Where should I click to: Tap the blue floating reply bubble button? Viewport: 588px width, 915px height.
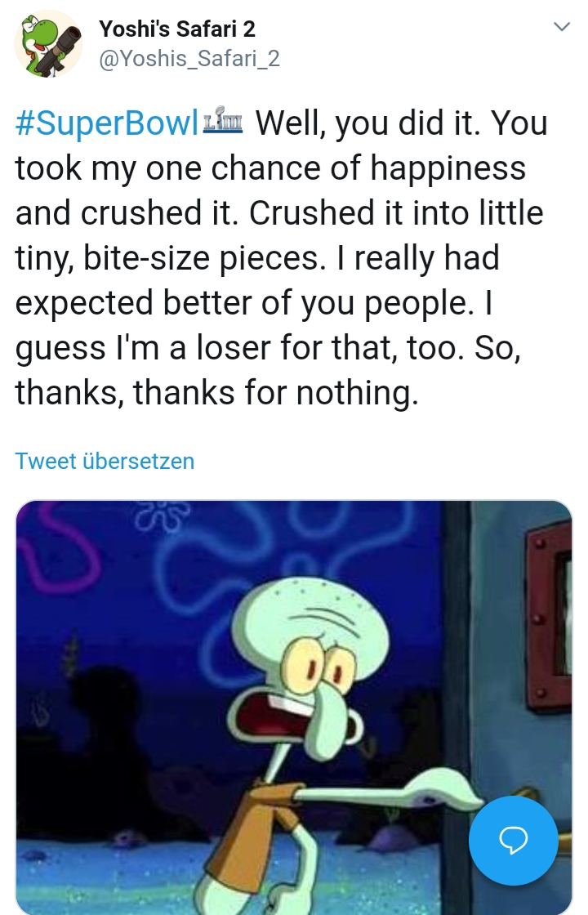[514, 841]
